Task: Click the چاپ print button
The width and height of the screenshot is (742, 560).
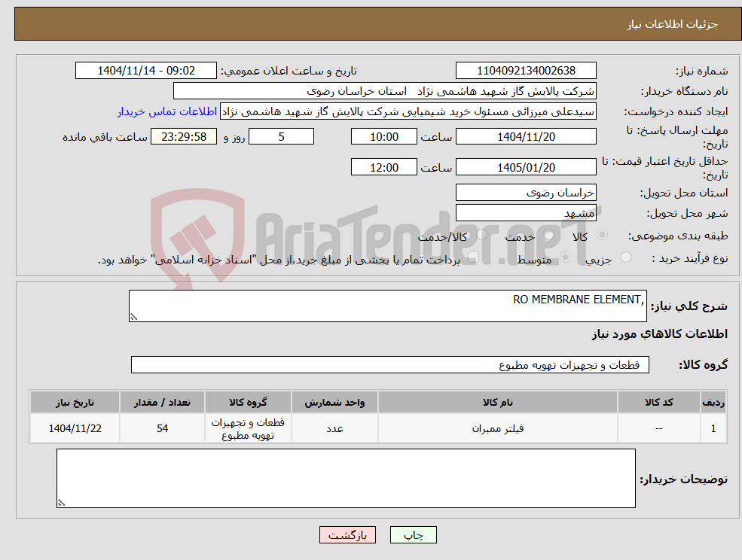Action: (x=413, y=535)
